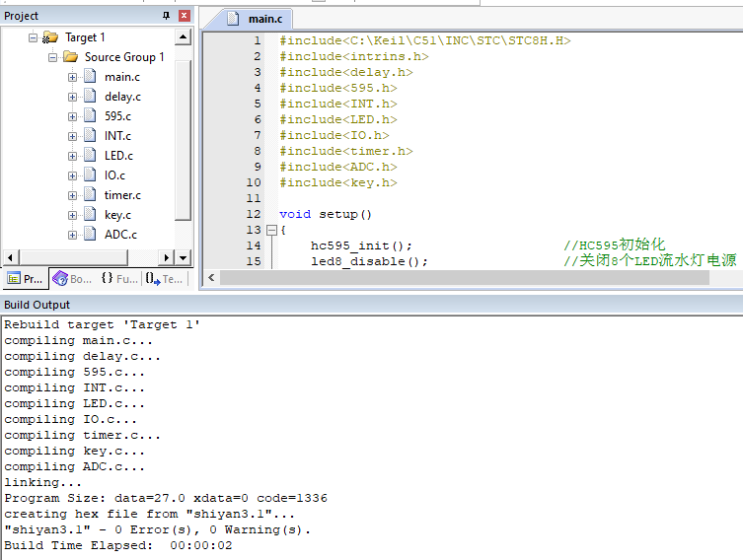Click the 'void setup()' code line
The height and width of the screenshot is (560, 743).
coord(326,215)
